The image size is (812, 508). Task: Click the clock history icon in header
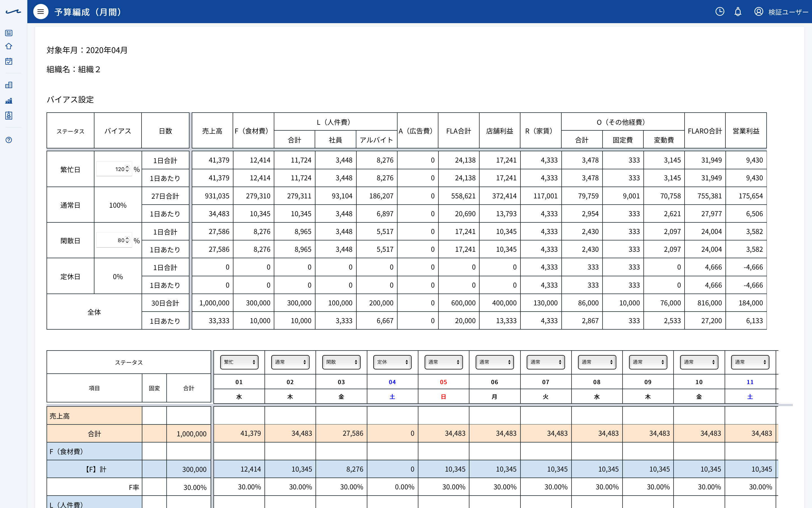720,12
